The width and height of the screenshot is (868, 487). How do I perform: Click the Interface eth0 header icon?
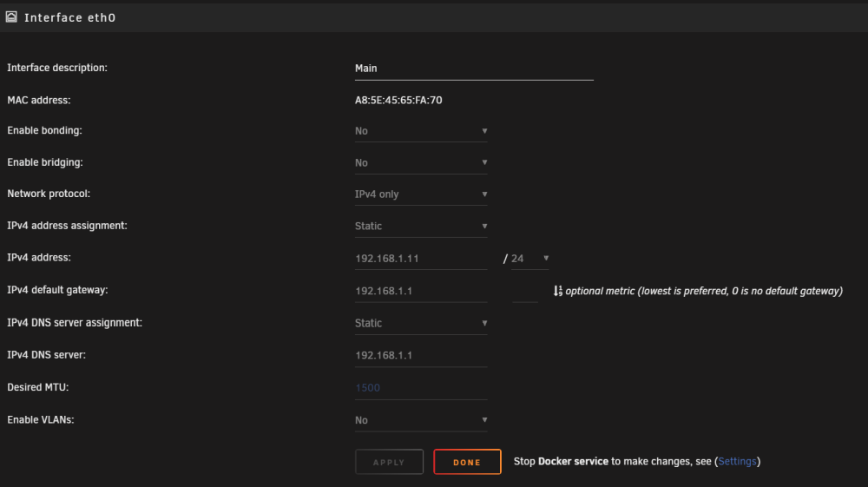(x=11, y=17)
